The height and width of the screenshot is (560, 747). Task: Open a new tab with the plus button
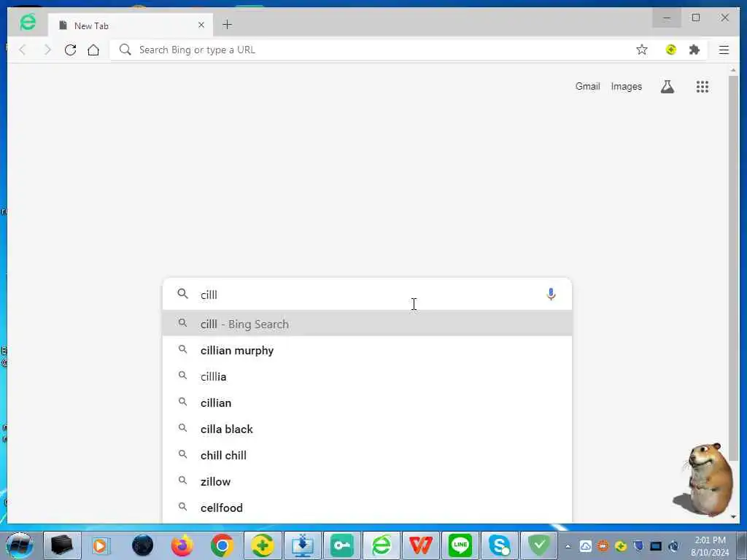tap(228, 24)
